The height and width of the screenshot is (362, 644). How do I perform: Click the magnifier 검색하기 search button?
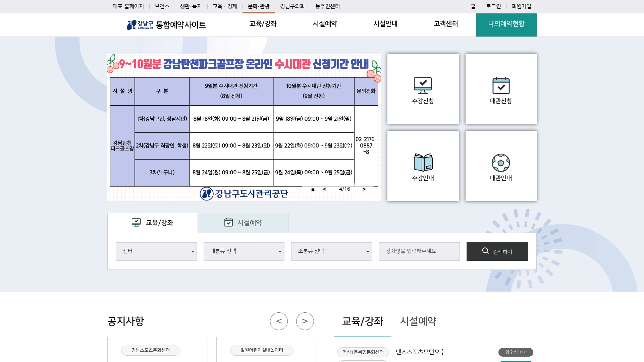[x=497, y=251]
